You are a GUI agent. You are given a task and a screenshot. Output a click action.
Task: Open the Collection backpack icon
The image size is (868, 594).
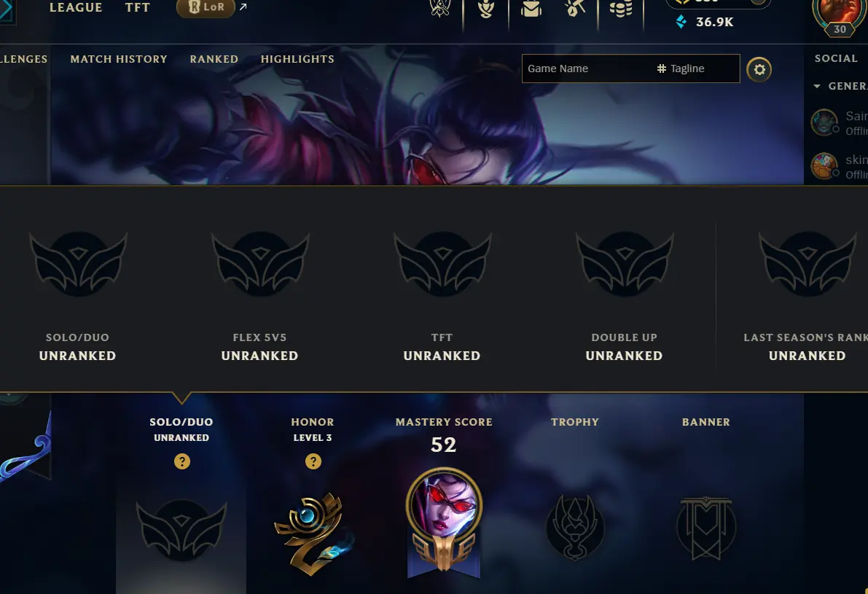click(x=531, y=8)
